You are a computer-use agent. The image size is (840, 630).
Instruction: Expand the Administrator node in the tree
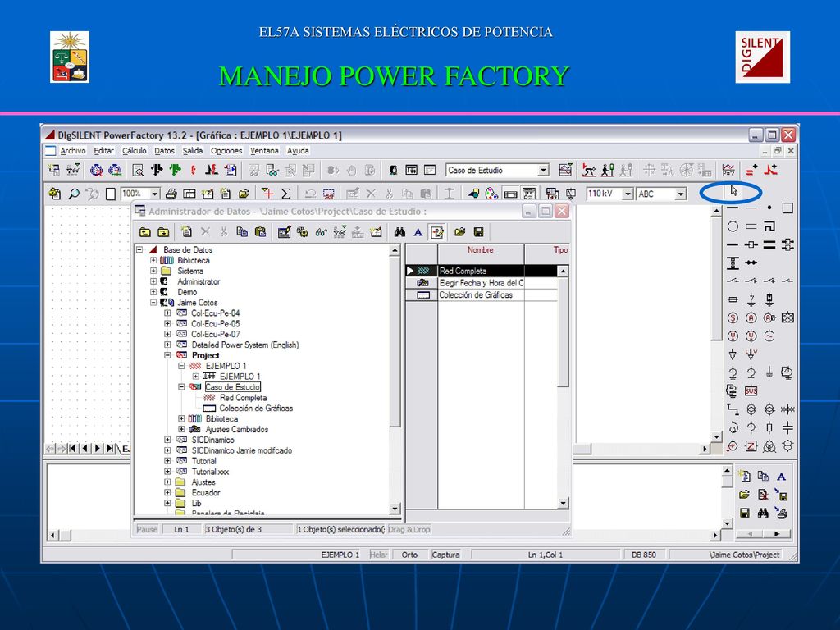pos(153,281)
